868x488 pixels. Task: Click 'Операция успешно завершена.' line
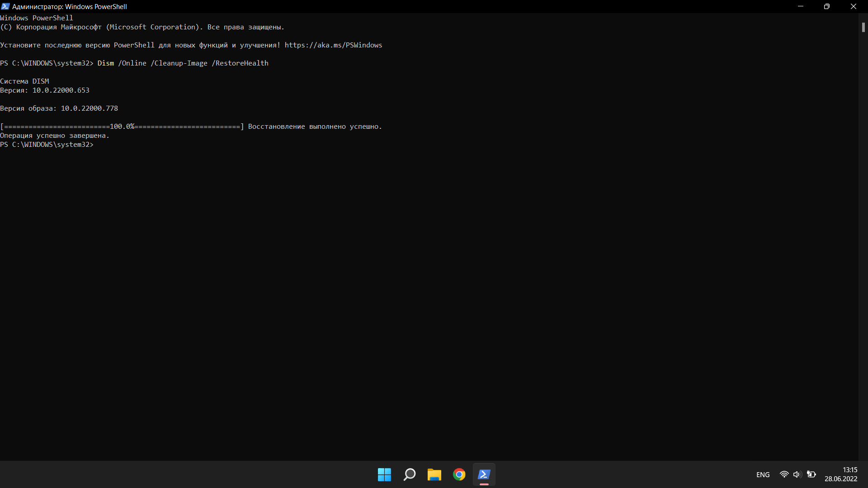55,136
